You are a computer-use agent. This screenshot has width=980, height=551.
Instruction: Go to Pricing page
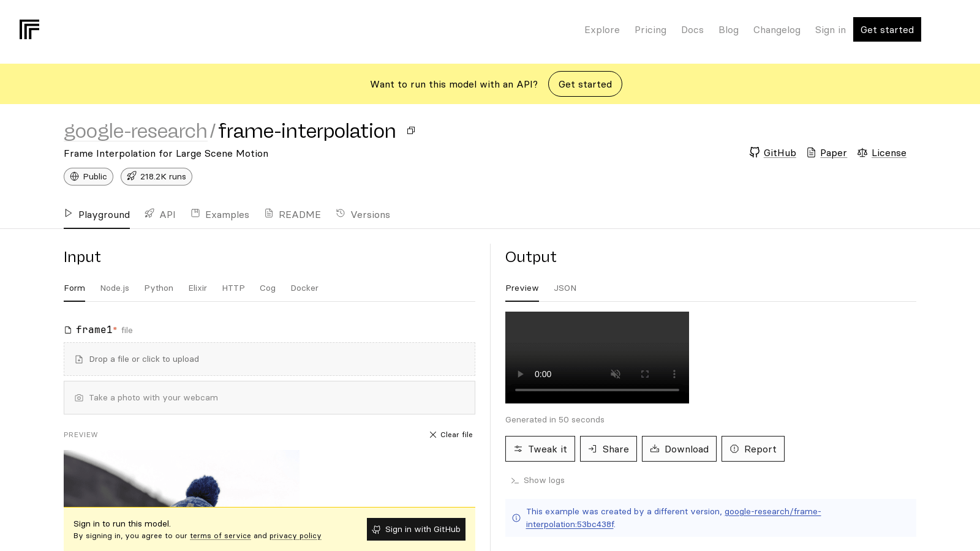coord(650,30)
